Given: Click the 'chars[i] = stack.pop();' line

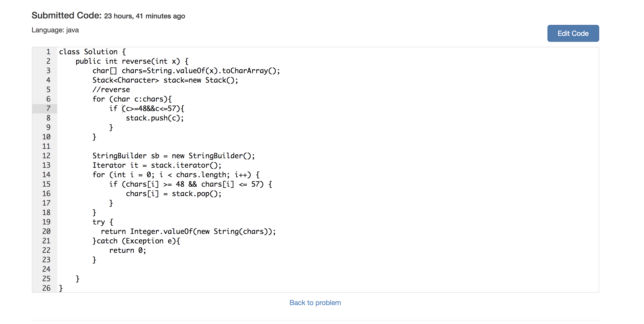Looking at the screenshot, I should click(x=173, y=194).
